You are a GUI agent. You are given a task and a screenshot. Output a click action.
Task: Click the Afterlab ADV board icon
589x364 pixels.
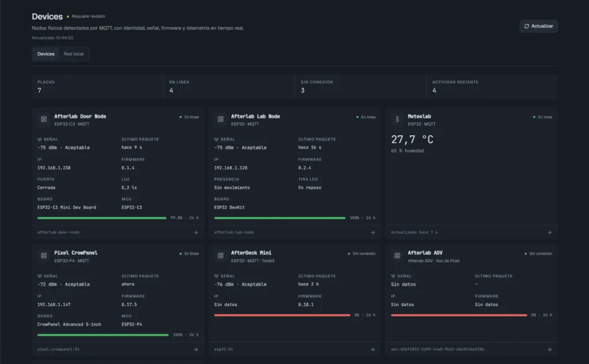coord(397,255)
